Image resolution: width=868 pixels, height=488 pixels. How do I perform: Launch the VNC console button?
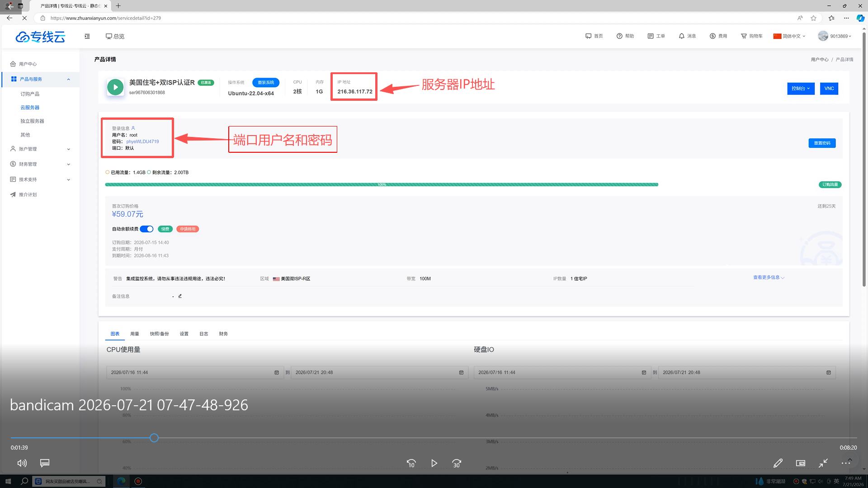pos(829,89)
